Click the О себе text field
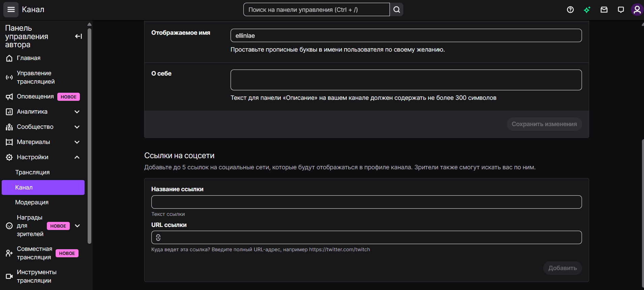644x290 pixels. pos(406,80)
